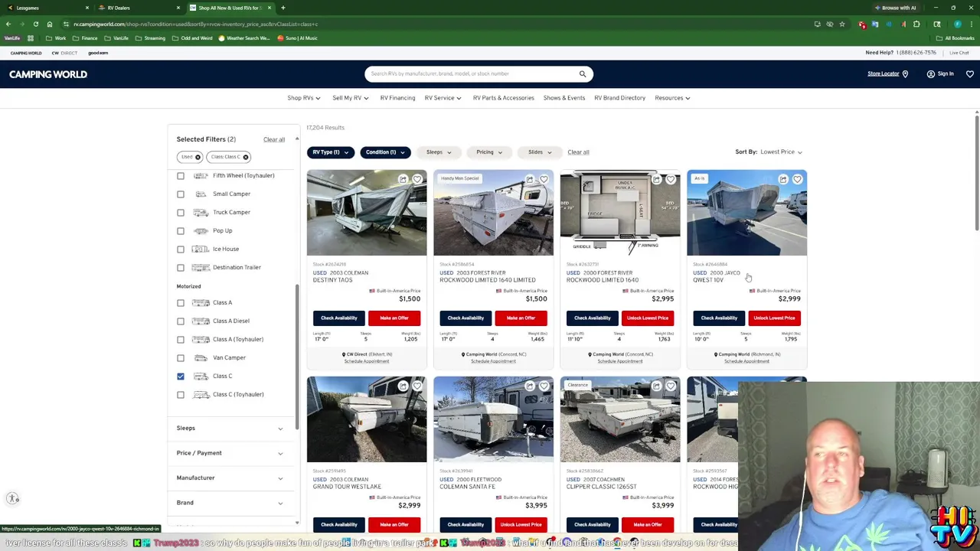Remove the Class C filter chip
Viewport: 980px width, 551px height.
[246, 157]
